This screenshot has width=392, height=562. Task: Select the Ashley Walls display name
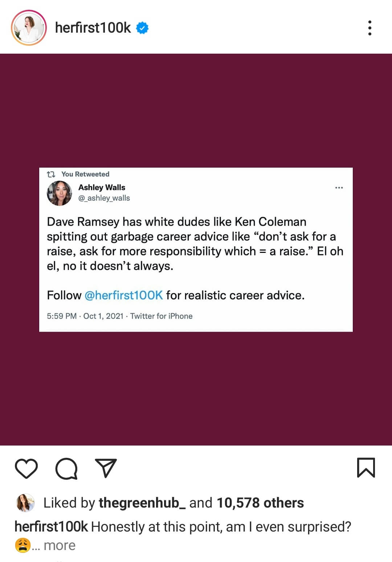(x=102, y=188)
